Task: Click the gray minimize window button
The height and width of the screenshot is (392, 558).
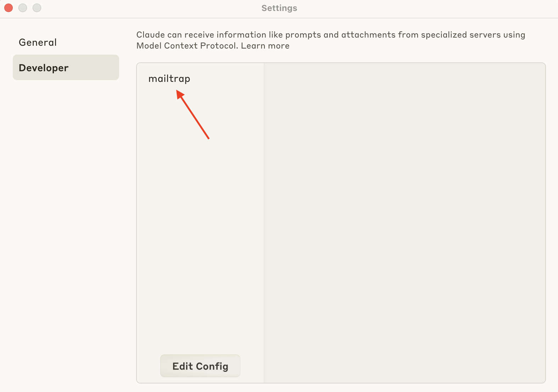Action: click(23, 8)
